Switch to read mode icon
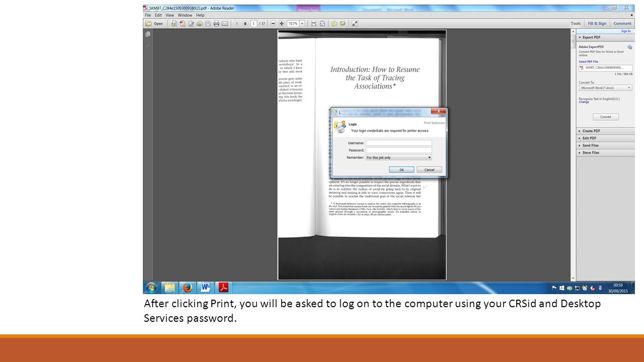 pos(355,24)
